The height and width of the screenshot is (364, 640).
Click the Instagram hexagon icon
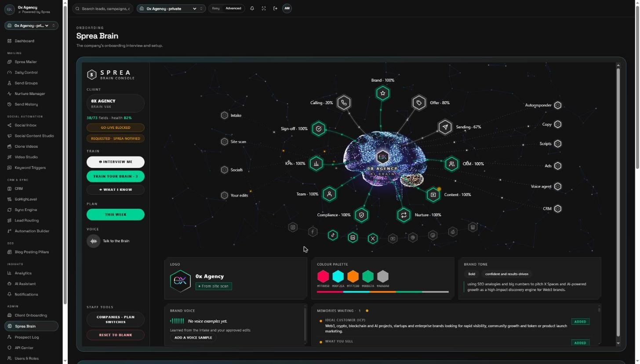(x=293, y=227)
